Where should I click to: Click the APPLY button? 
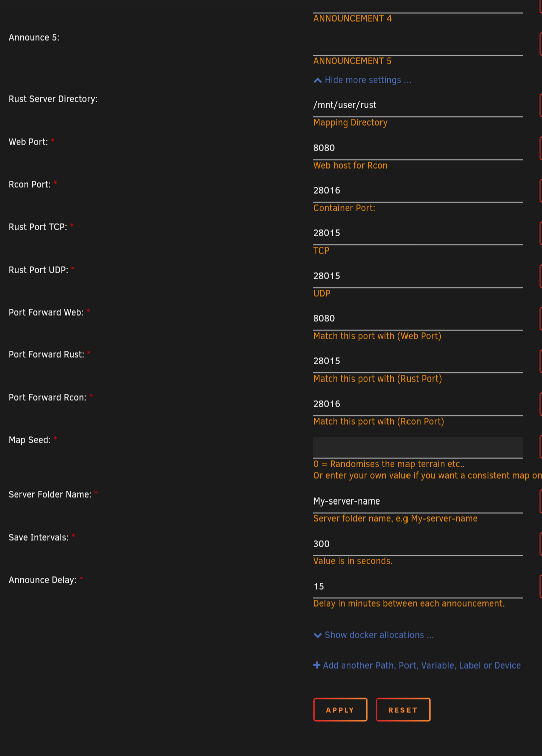(x=340, y=710)
